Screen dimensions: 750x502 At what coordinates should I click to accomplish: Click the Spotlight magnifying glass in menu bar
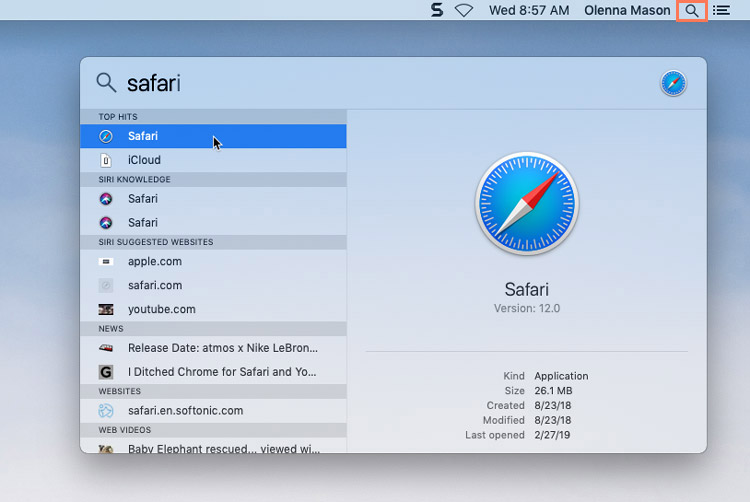pos(691,11)
